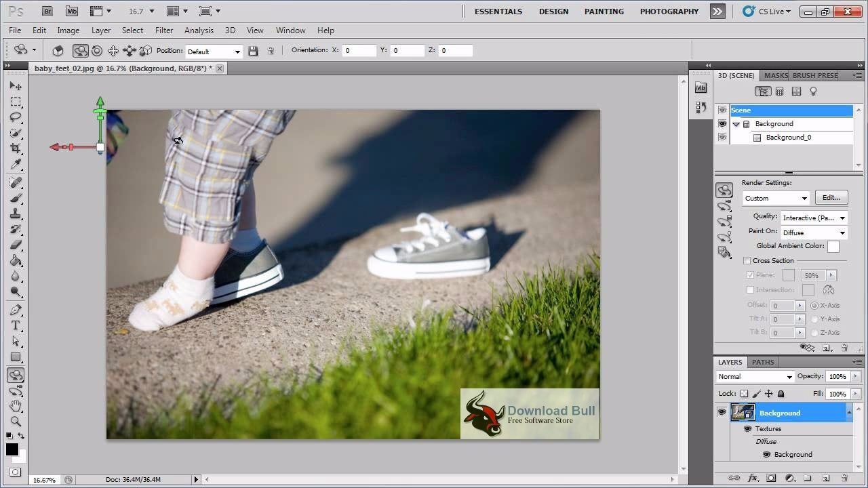
Task: Open the Filter menu
Action: 164,30
